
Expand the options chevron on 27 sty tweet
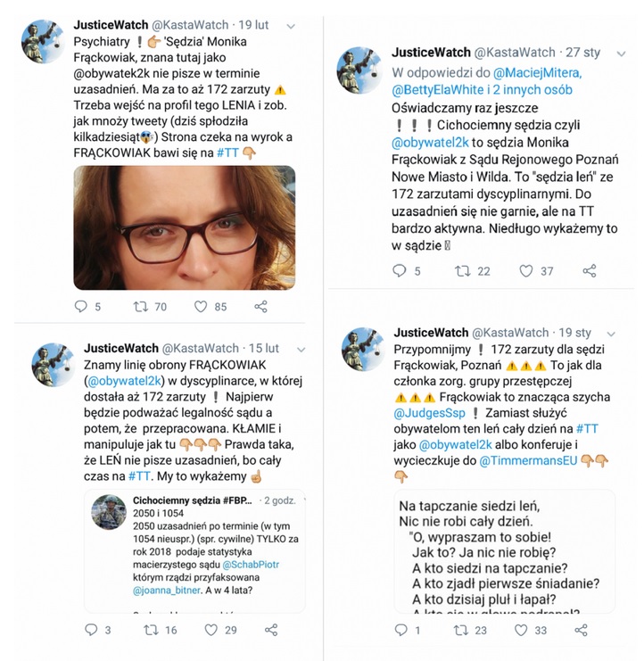(621, 54)
